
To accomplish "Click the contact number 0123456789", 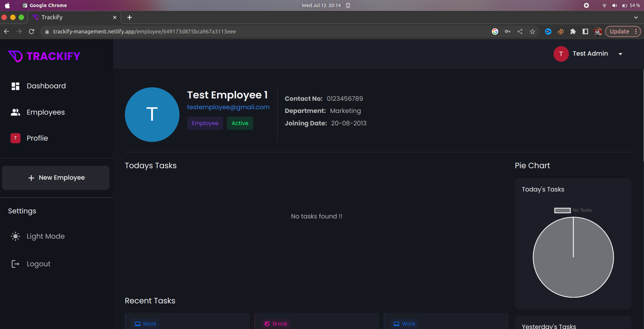I will pos(345,99).
